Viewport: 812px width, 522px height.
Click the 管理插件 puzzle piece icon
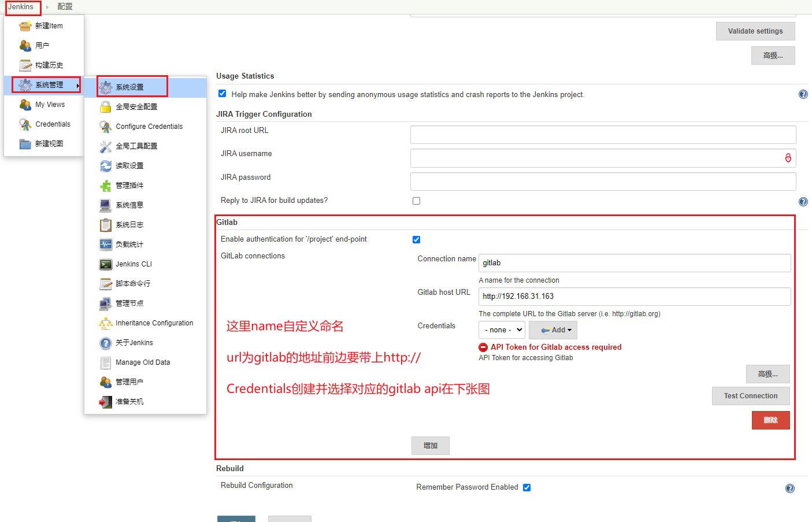pyautogui.click(x=105, y=186)
